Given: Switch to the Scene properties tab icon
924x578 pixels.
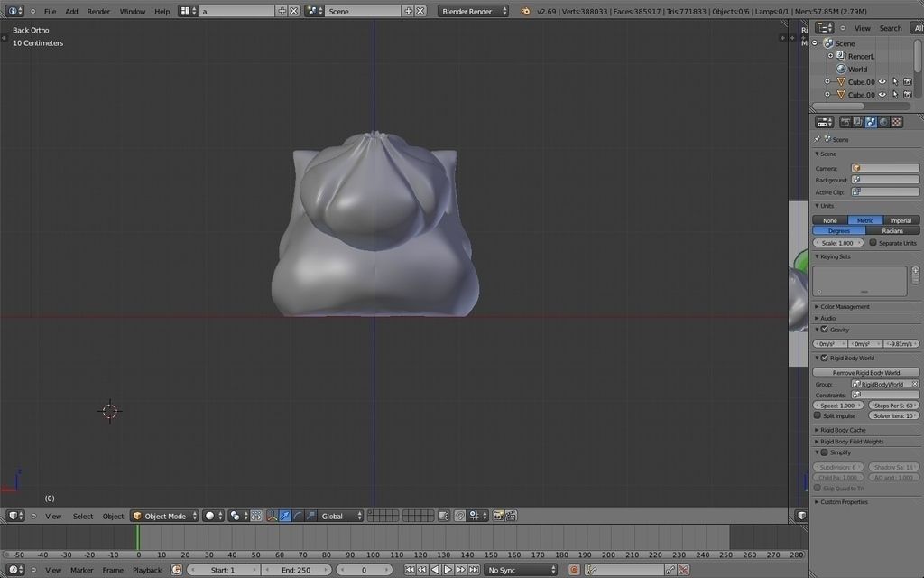Looking at the screenshot, I should coord(871,122).
